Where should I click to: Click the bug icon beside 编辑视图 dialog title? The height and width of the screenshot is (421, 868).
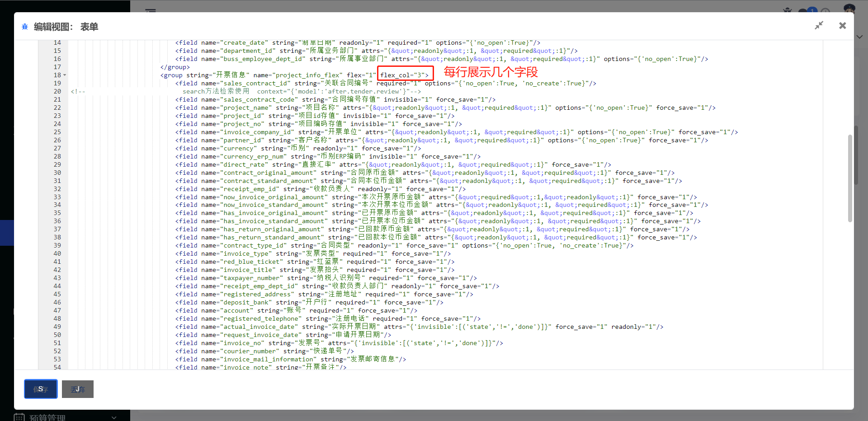click(x=25, y=27)
